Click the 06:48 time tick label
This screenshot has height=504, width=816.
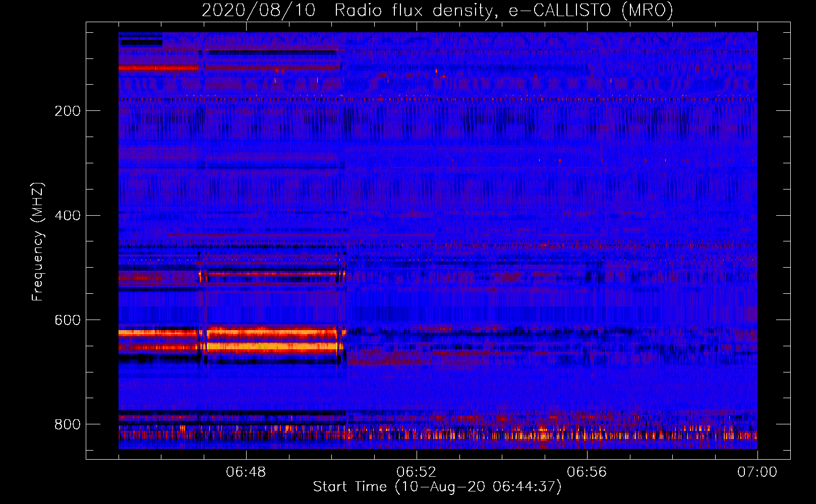246,472
